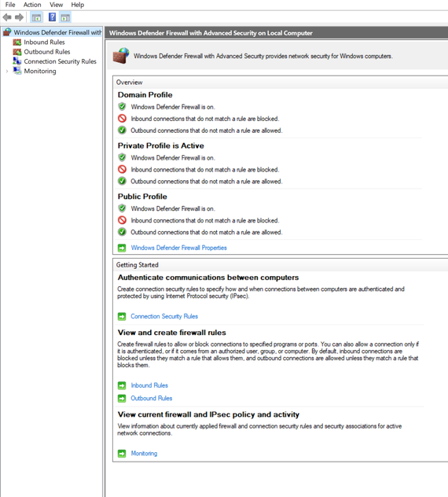Click the Monitoring tree icon

point(17,71)
